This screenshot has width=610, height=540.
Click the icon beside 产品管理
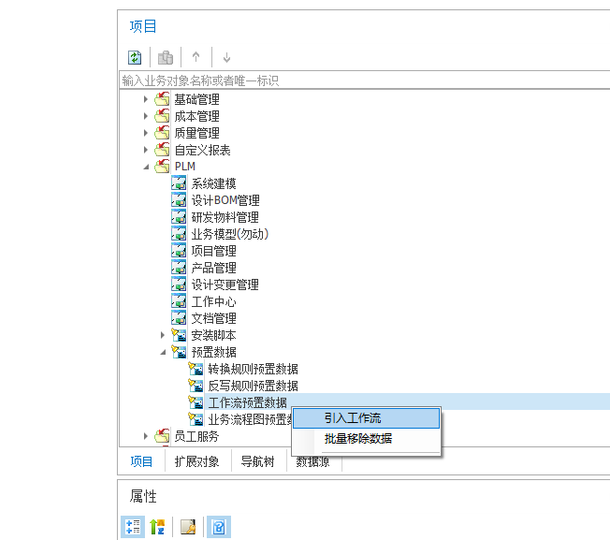click(x=179, y=267)
